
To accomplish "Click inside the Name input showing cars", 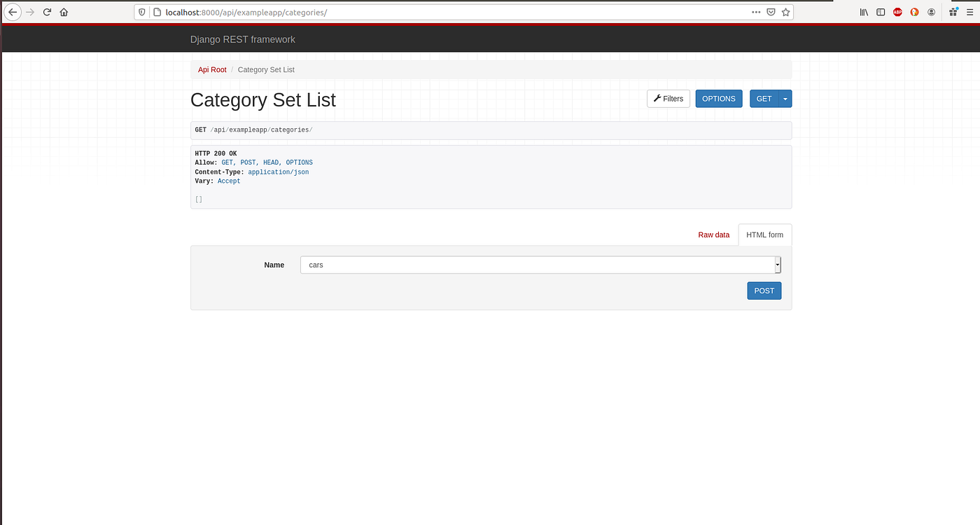I will [x=490, y=265].
